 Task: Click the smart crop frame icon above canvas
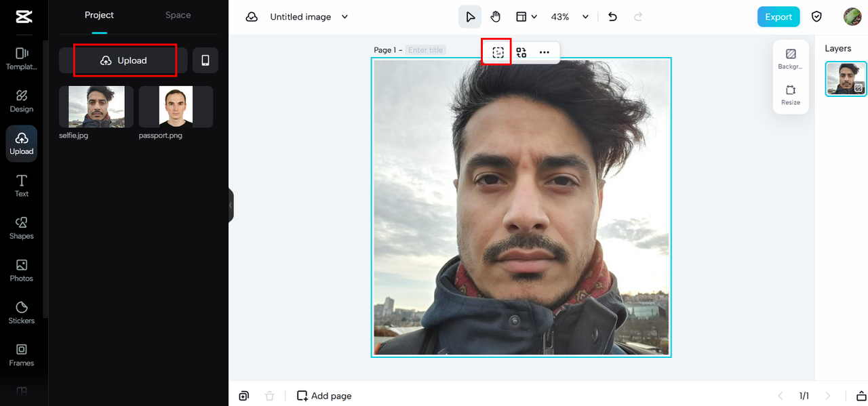(498, 52)
